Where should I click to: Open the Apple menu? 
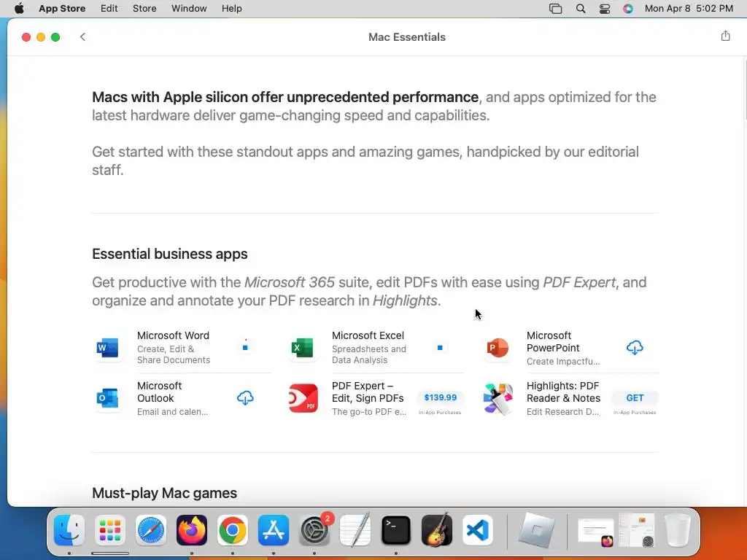point(19,9)
